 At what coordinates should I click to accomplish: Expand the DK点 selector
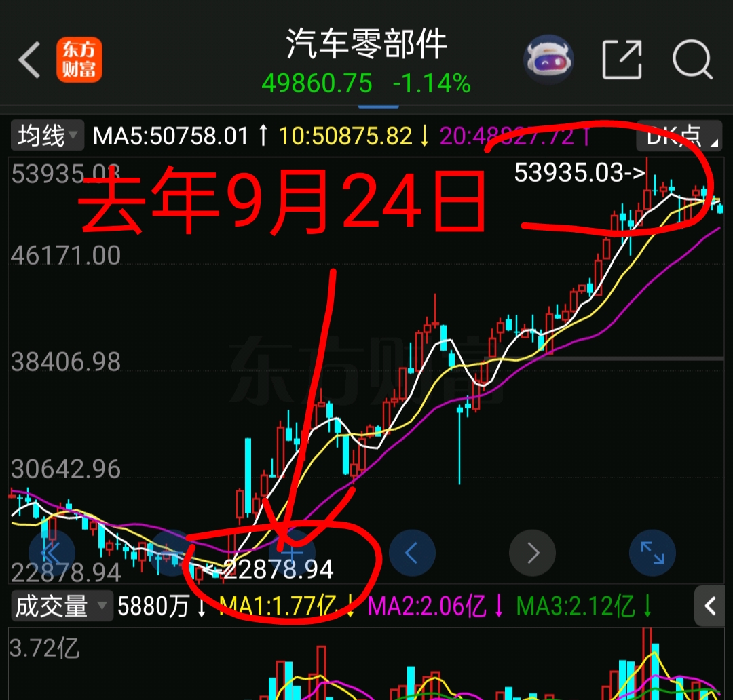pos(679,136)
